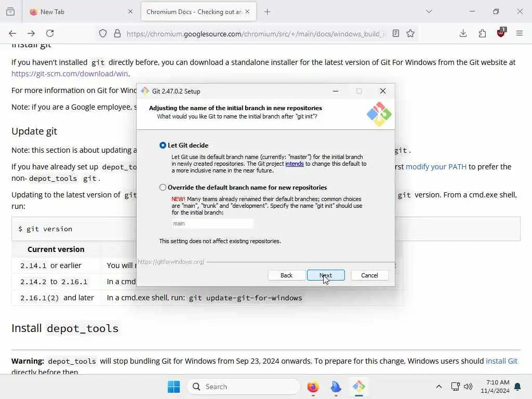This screenshot has height=399, width=532.
Task: Click the Git logo in the setup header
Action: coord(379,114)
